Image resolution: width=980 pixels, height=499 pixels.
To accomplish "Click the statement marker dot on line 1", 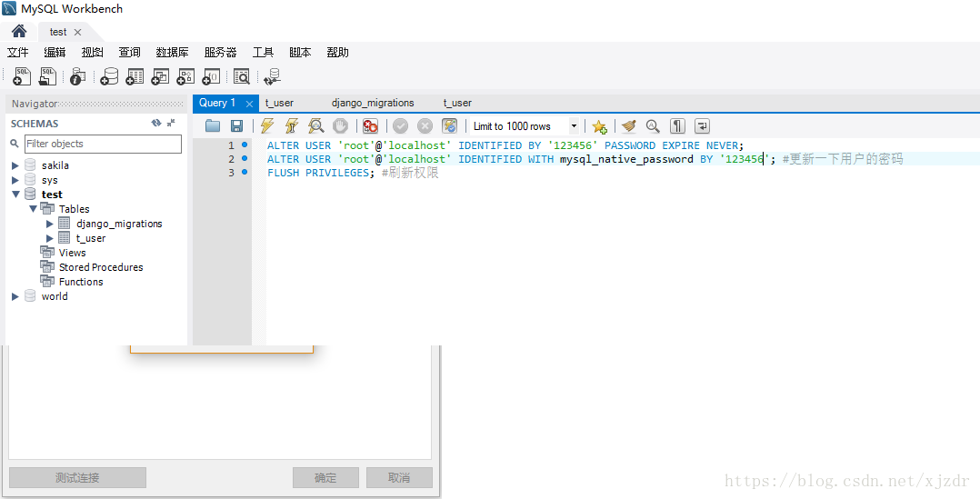I will click(245, 145).
